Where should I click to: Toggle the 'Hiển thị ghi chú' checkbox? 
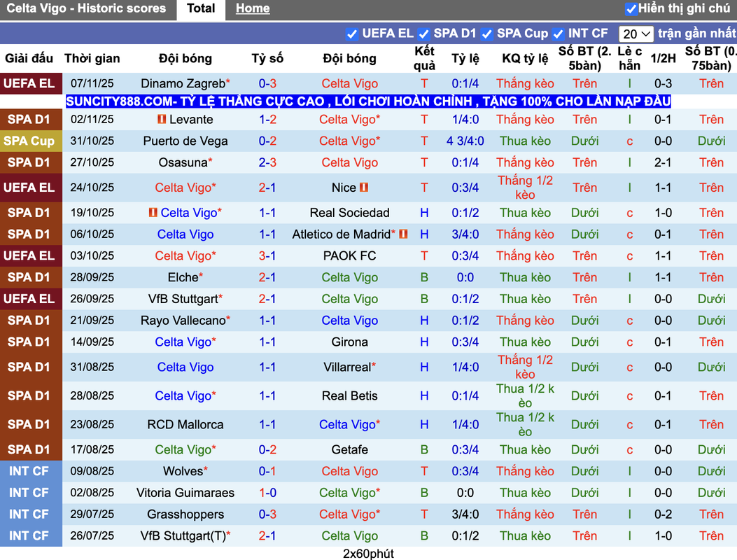pyautogui.click(x=631, y=8)
